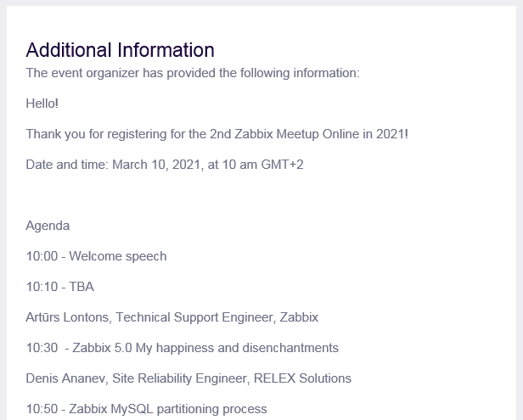Click the "GMT+2" timezone text
The height and width of the screenshot is (420, 523).
pyautogui.click(x=284, y=165)
